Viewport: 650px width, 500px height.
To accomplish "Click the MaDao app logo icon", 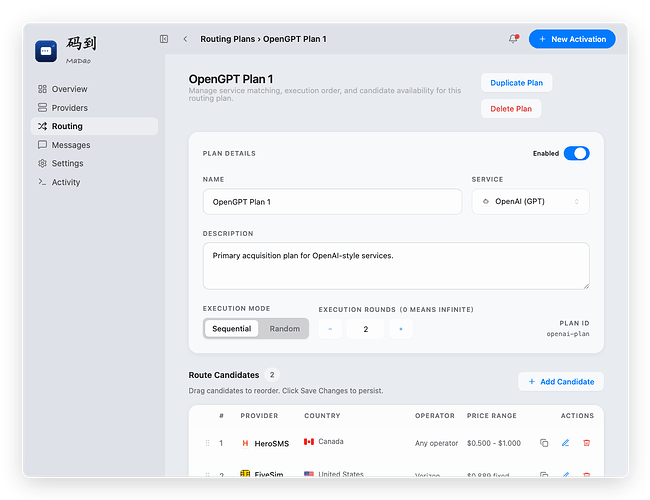I will [x=46, y=51].
